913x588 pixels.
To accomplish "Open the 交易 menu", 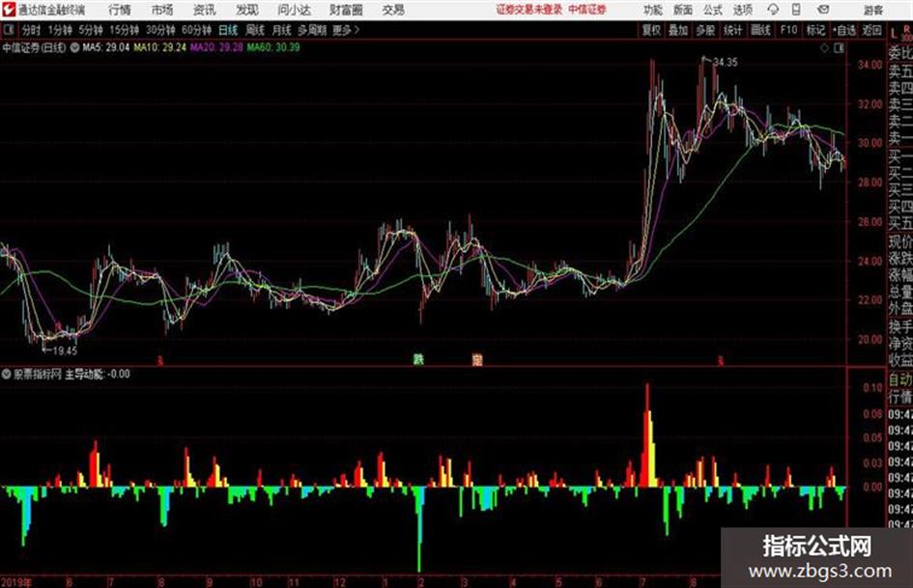I will pyautogui.click(x=393, y=10).
